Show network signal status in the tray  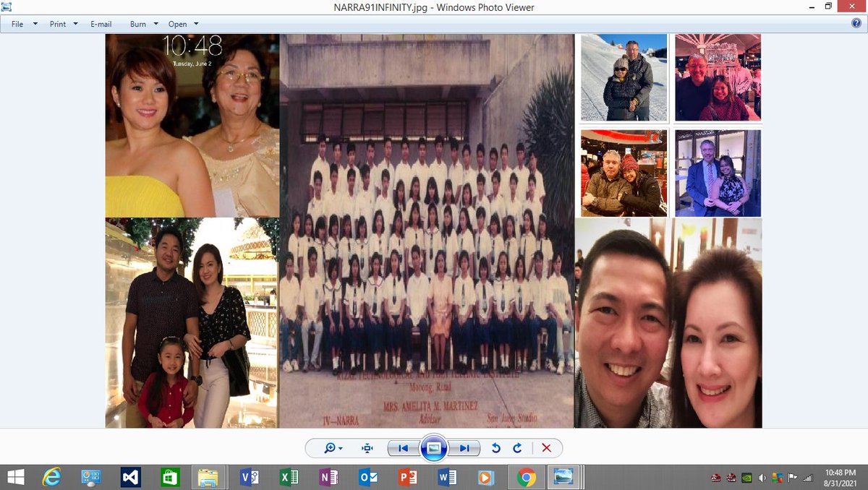click(x=807, y=478)
